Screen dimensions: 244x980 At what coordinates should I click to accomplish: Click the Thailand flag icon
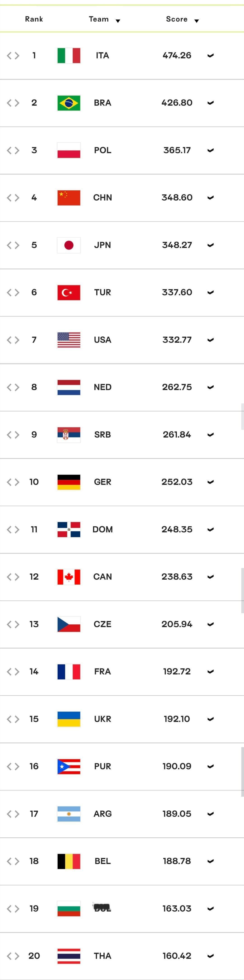coord(69,956)
